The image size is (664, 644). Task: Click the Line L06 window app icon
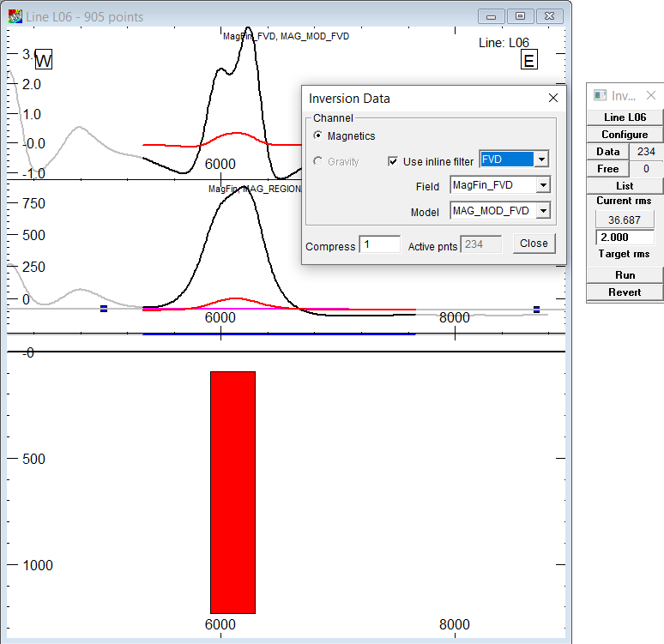point(15,16)
